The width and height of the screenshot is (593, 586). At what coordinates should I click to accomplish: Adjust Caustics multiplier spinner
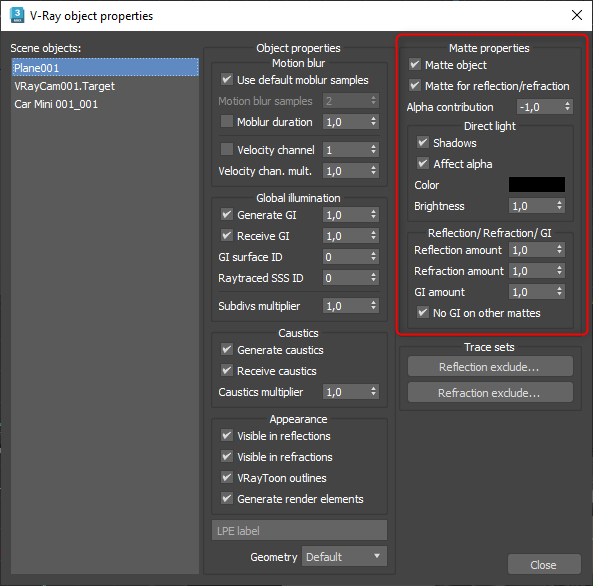pos(373,392)
